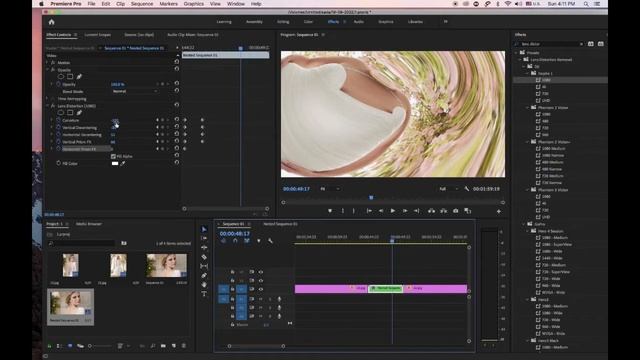The width and height of the screenshot is (640, 360).
Task: Step forward one frame in Program monitor
Action: [x=405, y=211]
